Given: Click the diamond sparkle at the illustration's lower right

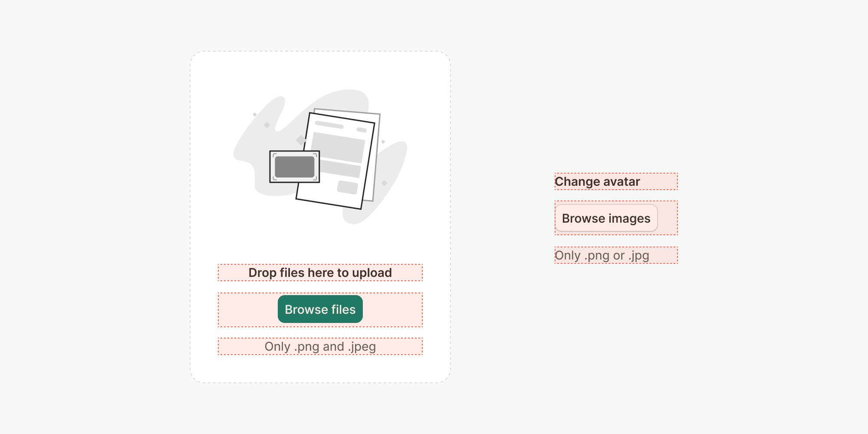Looking at the screenshot, I should [384, 183].
